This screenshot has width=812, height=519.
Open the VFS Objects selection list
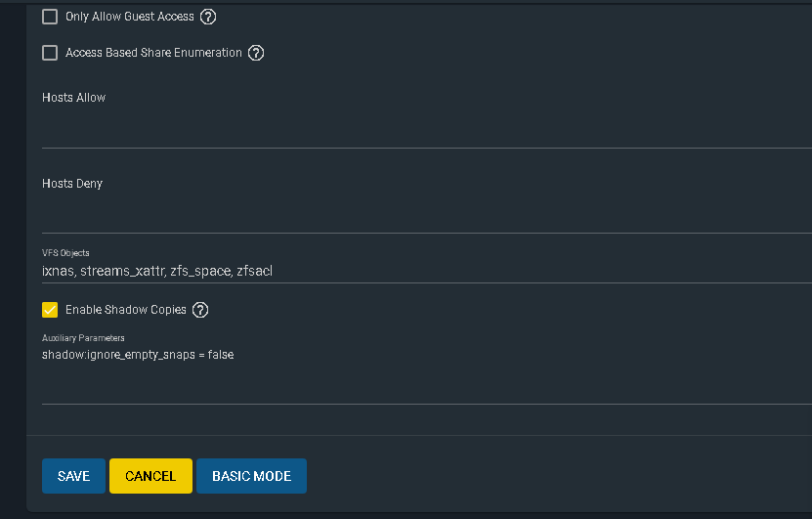tap(427, 271)
